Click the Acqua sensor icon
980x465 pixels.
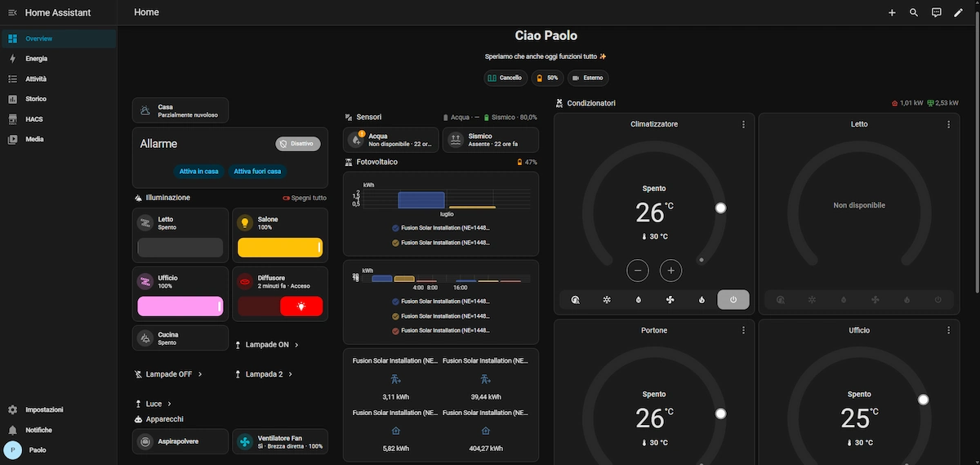coord(357,140)
